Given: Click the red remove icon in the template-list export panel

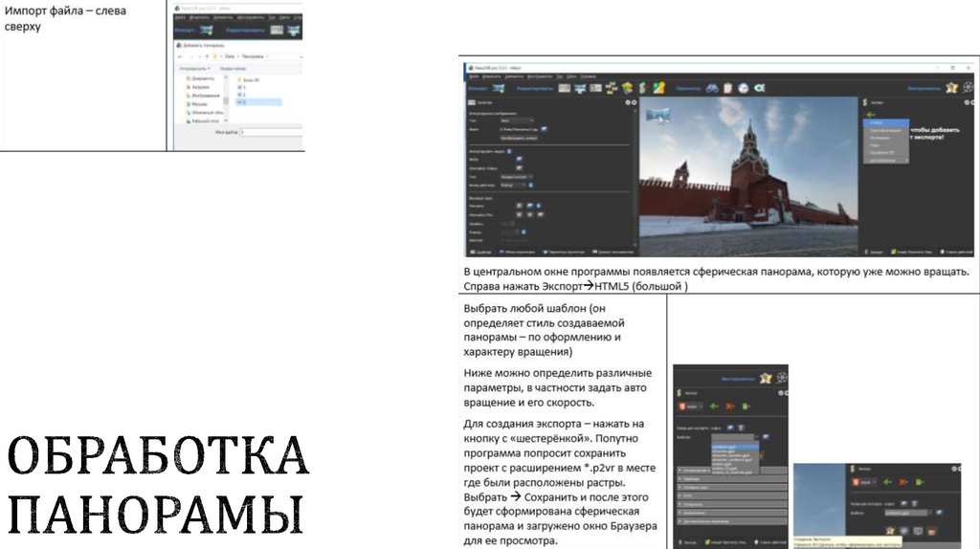Looking at the screenshot, I should 729,406.
